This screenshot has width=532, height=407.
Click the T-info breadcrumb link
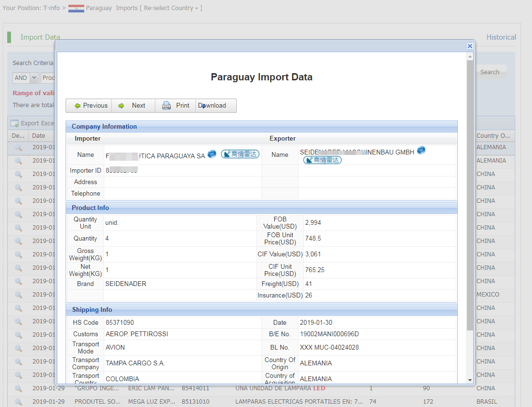coord(51,8)
